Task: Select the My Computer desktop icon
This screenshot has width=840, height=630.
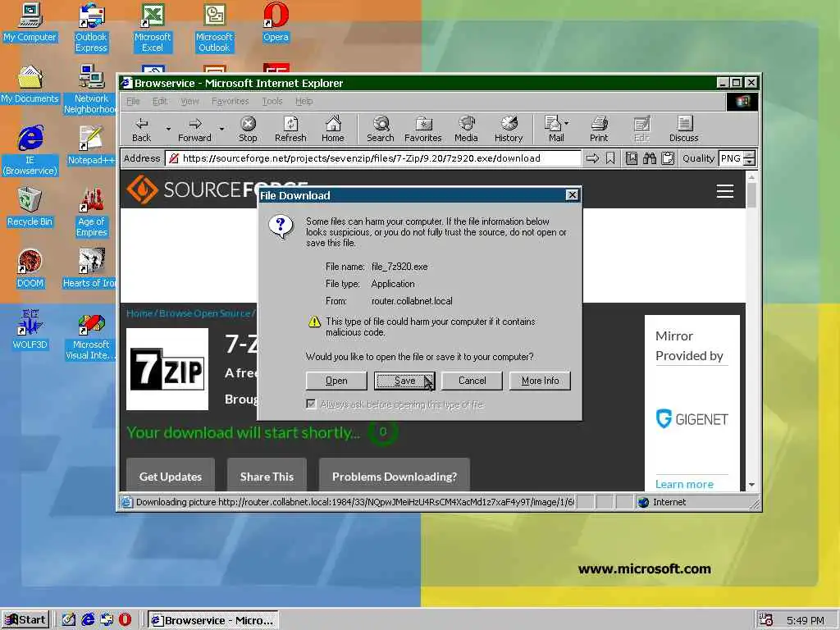Action: point(30,22)
